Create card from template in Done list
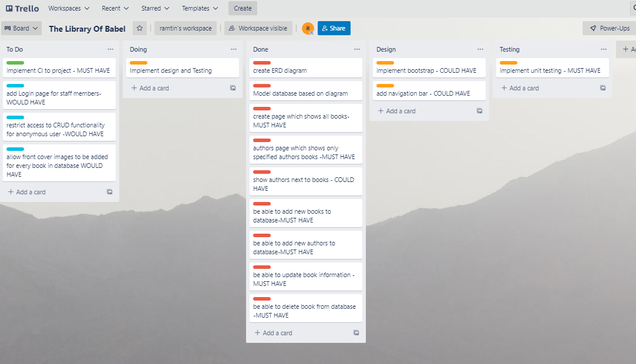The width and height of the screenshot is (636, 364). tap(356, 333)
